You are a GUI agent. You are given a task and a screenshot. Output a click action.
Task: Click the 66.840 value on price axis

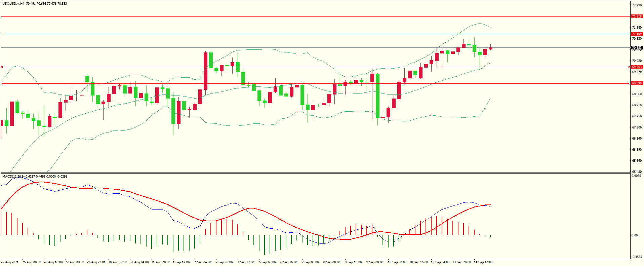(637, 139)
